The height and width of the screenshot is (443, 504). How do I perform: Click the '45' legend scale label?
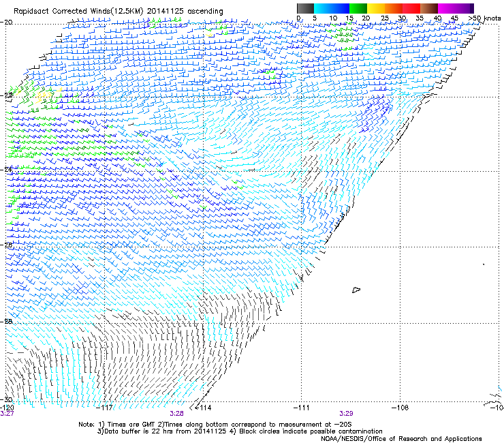(454, 18)
